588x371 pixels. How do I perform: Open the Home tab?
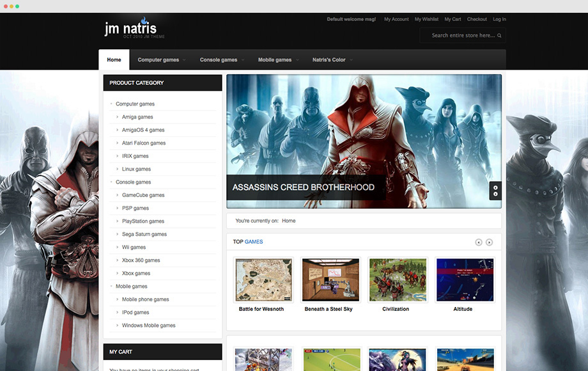(114, 59)
